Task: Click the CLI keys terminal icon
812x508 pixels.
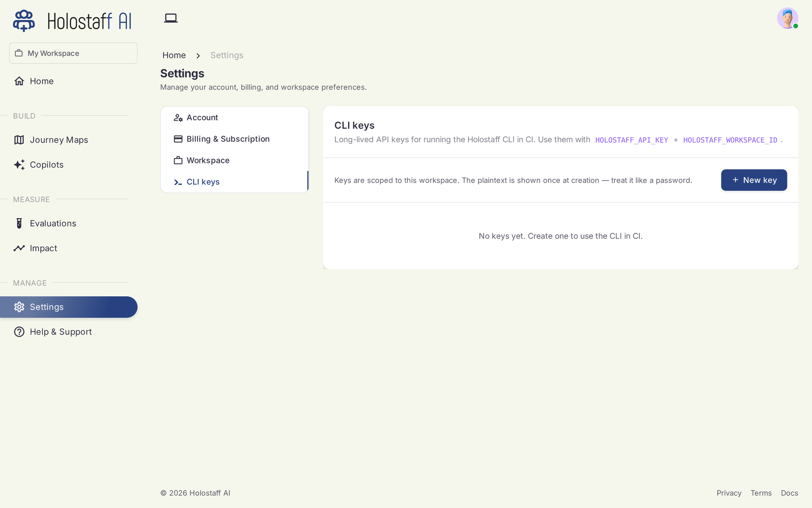Action: [178, 182]
